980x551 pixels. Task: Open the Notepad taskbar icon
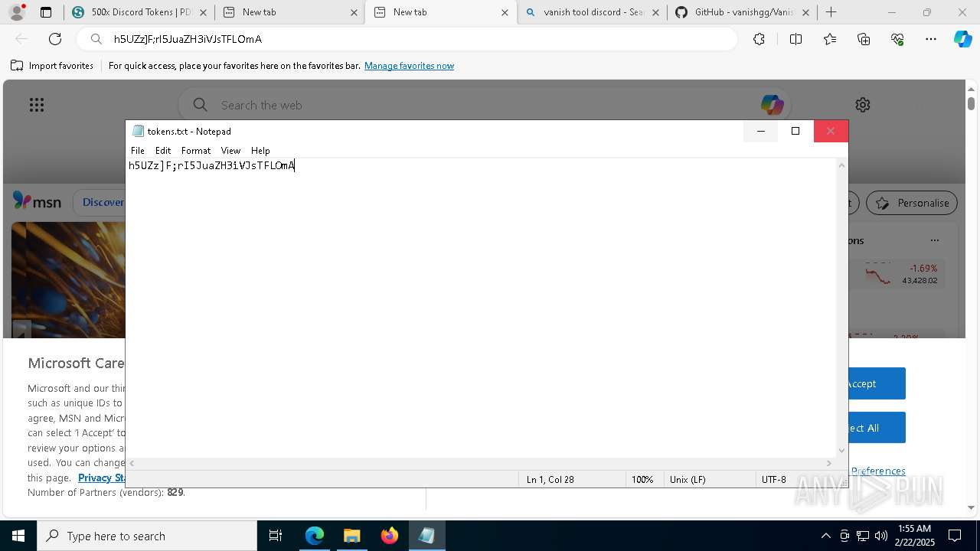click(x=426, y=536)
